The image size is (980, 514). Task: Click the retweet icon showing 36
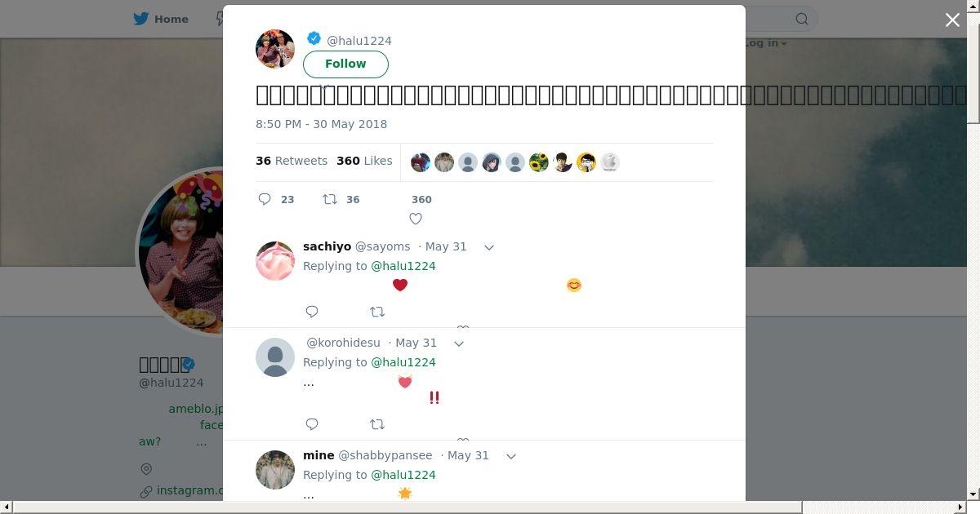point(330,199)
